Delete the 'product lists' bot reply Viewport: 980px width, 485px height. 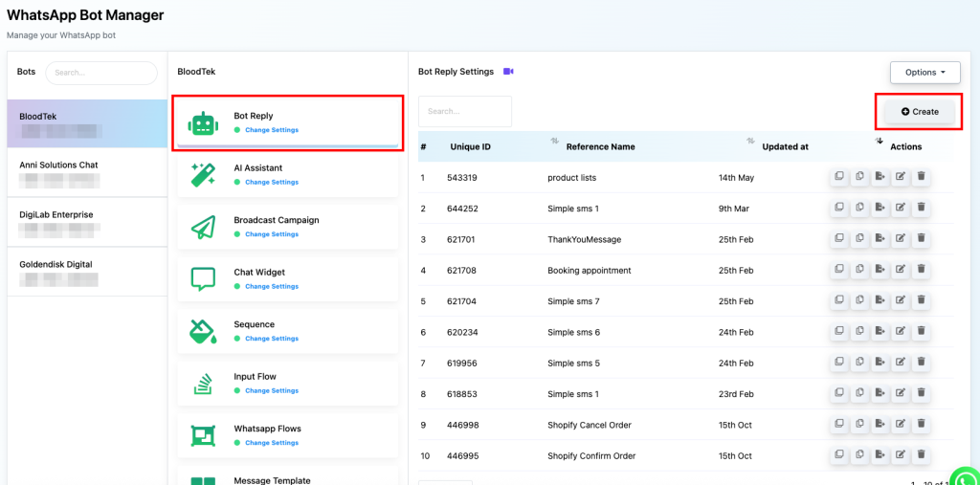[x=921, y=177]
